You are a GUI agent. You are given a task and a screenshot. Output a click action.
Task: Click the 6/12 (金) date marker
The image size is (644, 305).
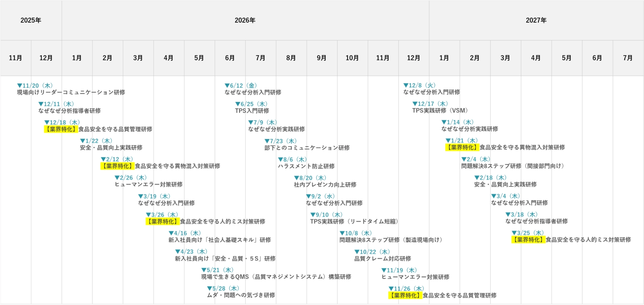[241, 85]
